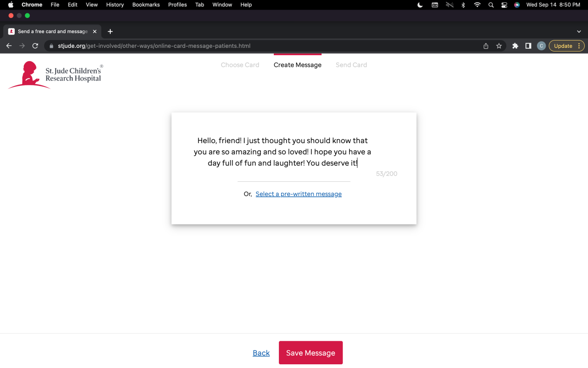The width and height of the screenshot is (588, 368).
Task: Click the padlock site info icon
Action: click(x=51, y=46)
